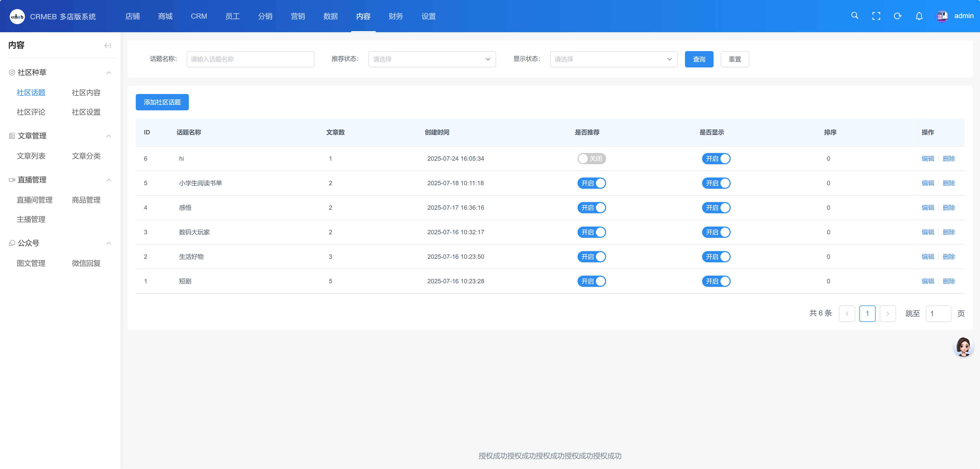Toggle fullscreen mode icon
The width and height of the screenshot is (980, 469).
click(876, 16)
